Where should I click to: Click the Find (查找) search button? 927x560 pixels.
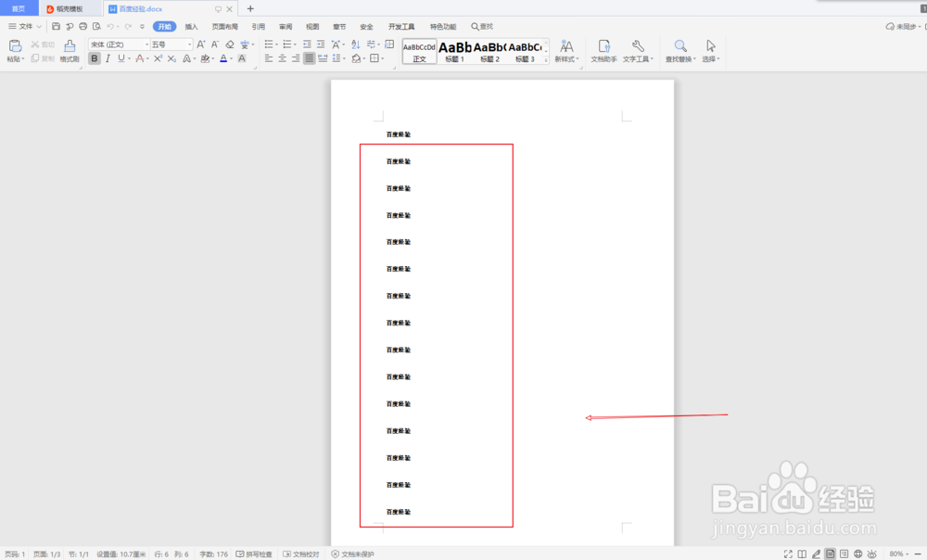(482, 27)
